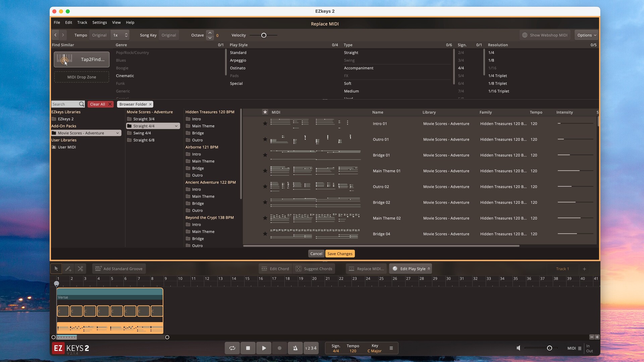Click the stop playback button
Viewport: 644px width, 362px height.
click(x=248, y=348)
